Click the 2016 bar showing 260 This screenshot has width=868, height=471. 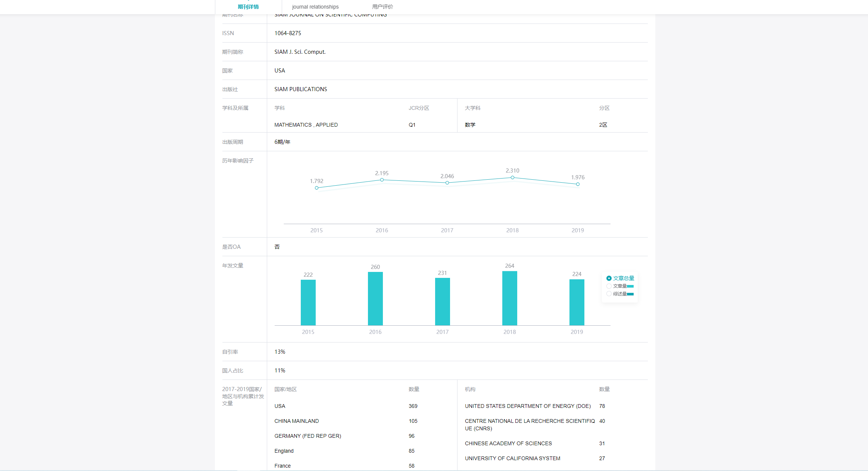tap(375, 299)
